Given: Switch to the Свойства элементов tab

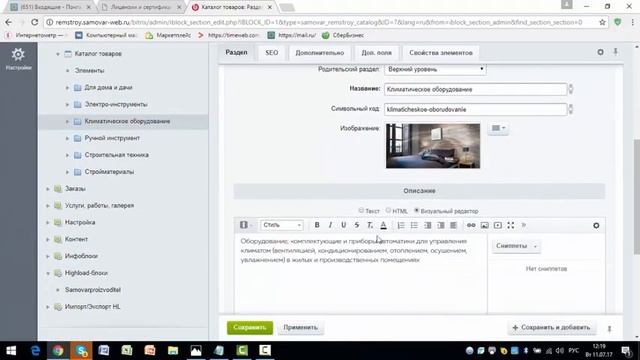Looking at the screenshot, I should (441, 53).
